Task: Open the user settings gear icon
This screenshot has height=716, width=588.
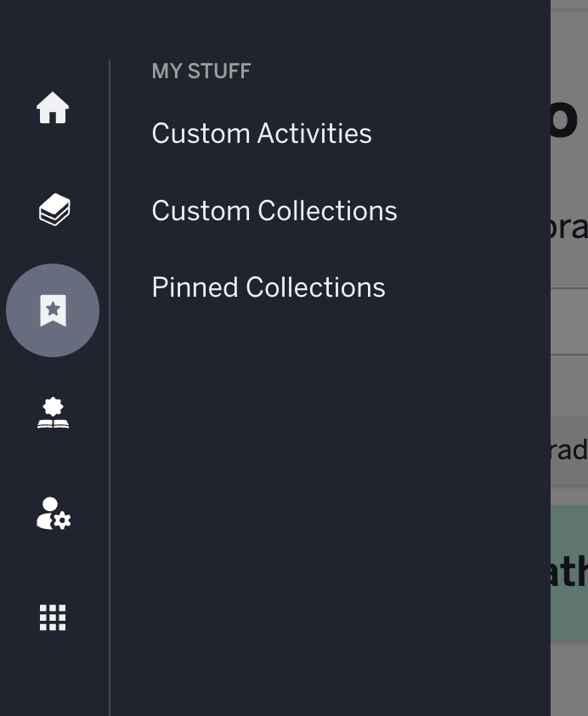Action: coord(54,514)
